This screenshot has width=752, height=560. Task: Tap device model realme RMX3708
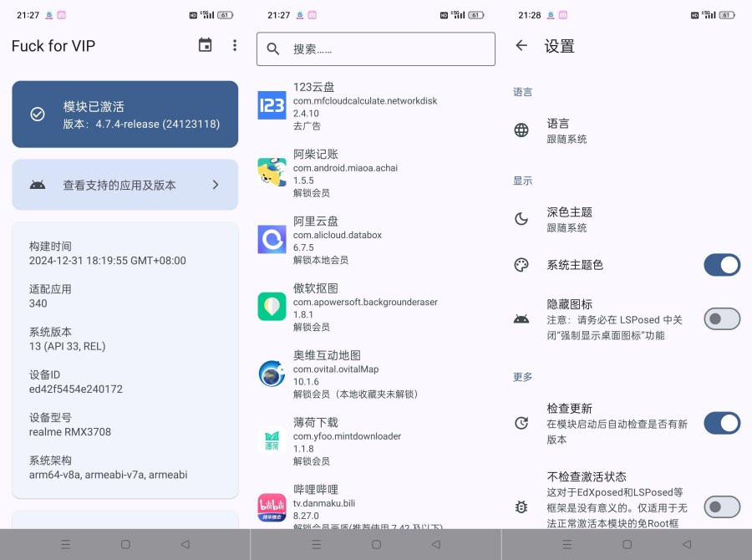[x=70, y=432]
